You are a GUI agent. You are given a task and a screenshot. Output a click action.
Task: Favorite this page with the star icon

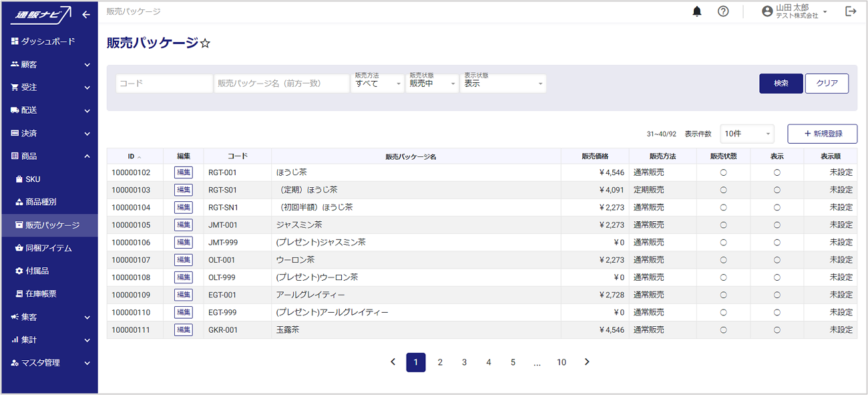206,43
